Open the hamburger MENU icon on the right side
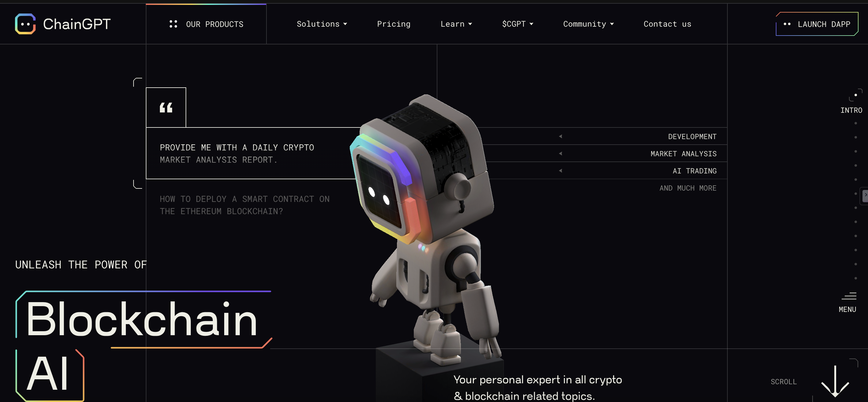The height and width of the screenshot is (402, 868). (849, 296)
